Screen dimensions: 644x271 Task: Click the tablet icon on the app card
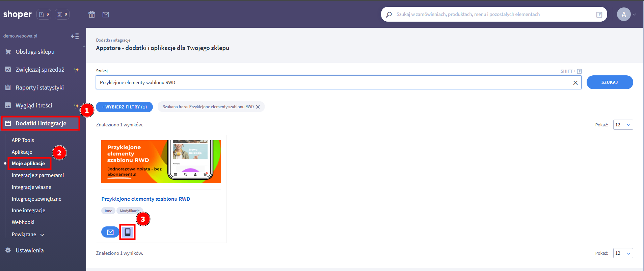tap(128, 232)
